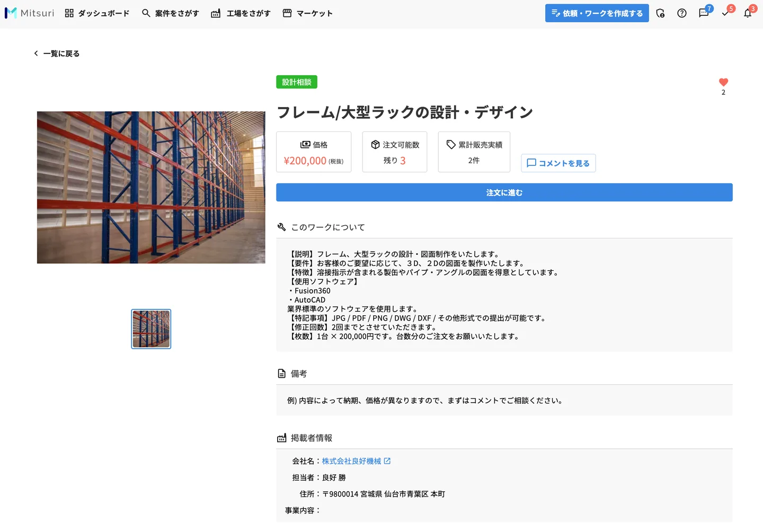
Task: Go to 工場をさがす
Action: [x=241, y=13]
